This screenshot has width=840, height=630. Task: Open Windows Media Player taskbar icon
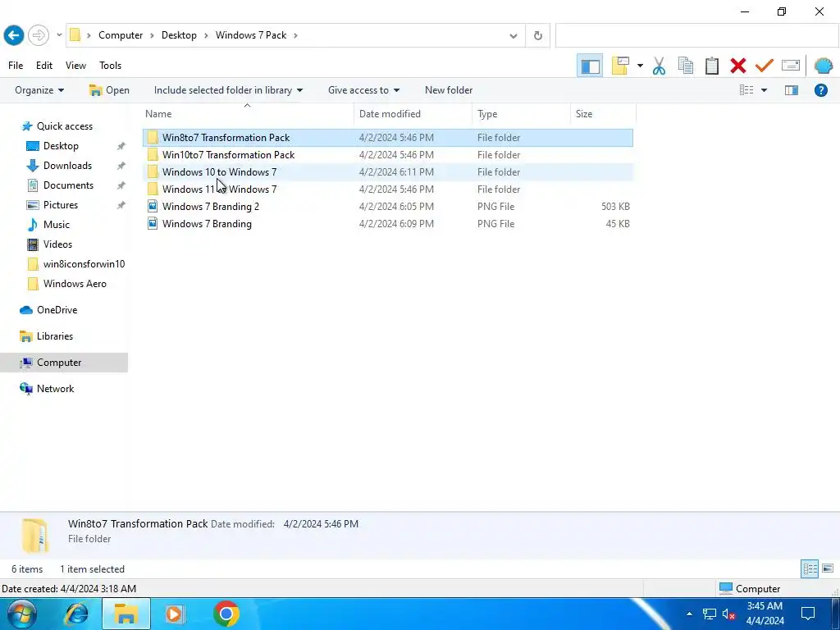click(x=174, y=614)
